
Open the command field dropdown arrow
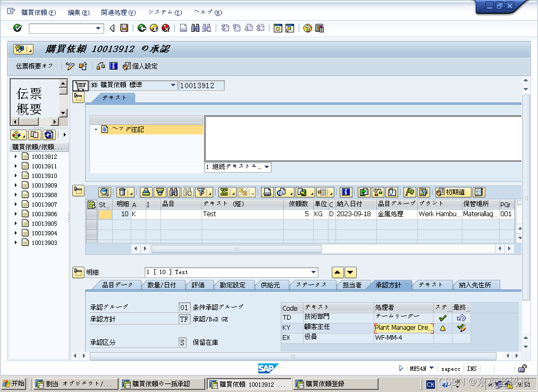(x=98, y=28)
